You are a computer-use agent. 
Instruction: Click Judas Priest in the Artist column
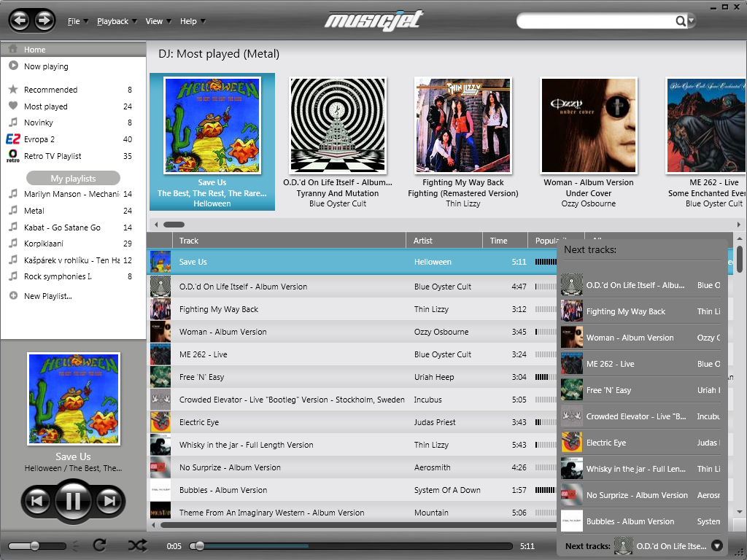pos(435,422)
